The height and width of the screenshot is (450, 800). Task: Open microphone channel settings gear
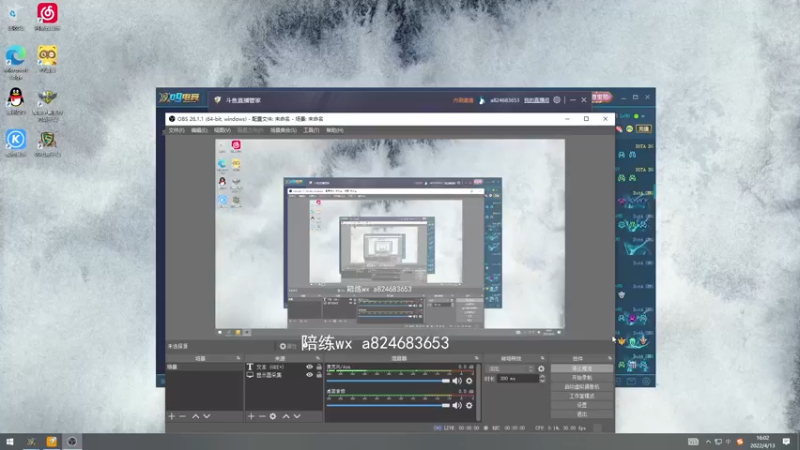tap(469, 381)
